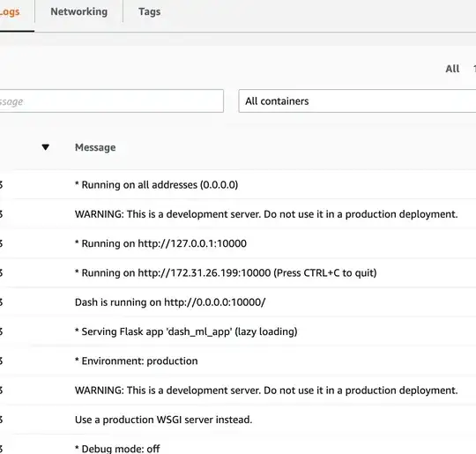Select the Serving Flask app 'dash_ml_app' row
476x454 pixels.
coord(238,331)
